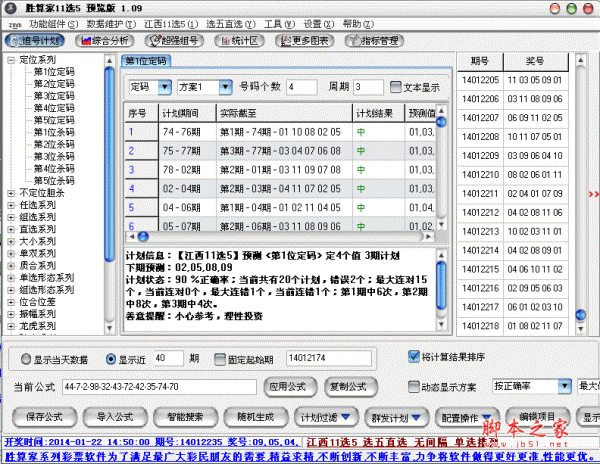The image size is (600, 464).
Task: Open 工具 menu
Action: tap(279, 24)
